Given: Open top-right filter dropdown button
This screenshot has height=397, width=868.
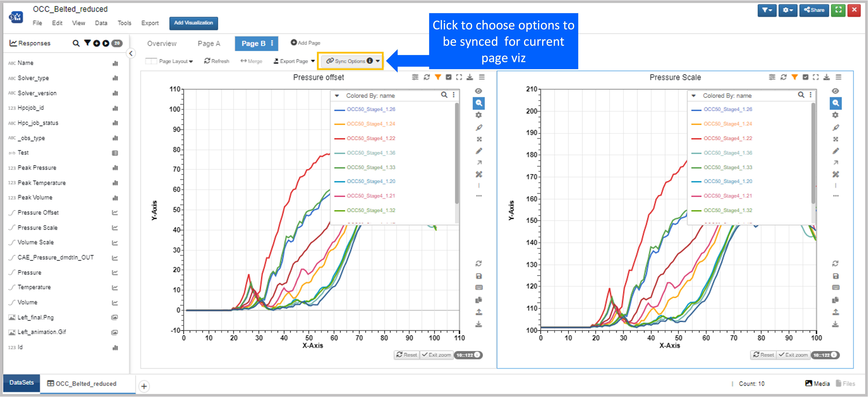Looking at the screenshot, I should [x=767, y=10].
